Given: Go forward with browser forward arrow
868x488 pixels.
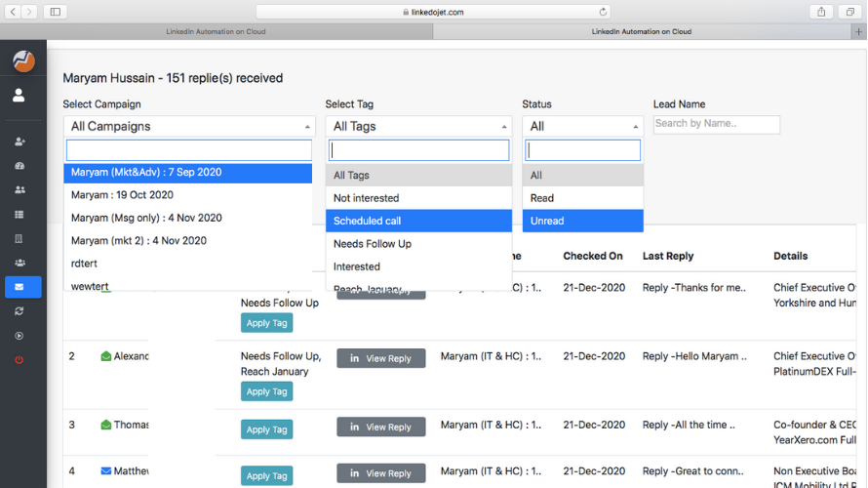Looking at the screenshot, I should (29, 12).
